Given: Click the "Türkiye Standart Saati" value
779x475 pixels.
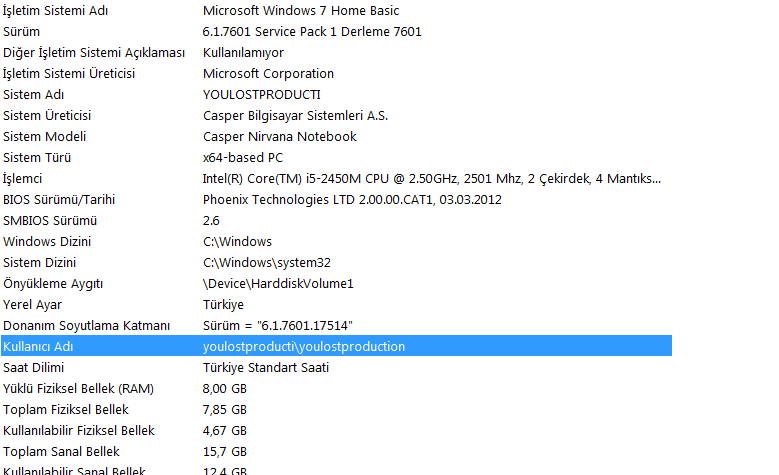Looking at the screenshot, I should [x=266, y=368].
